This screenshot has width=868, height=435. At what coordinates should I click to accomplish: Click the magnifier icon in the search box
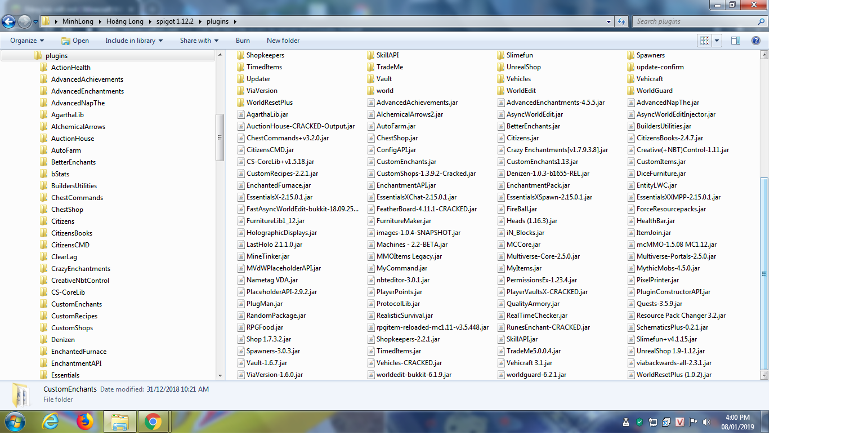(x=761, y=21)
